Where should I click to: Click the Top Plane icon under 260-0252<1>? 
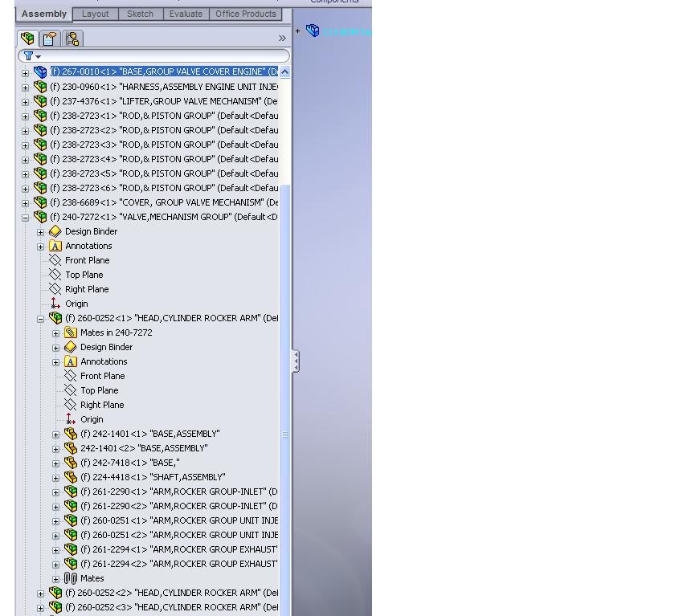71,390
